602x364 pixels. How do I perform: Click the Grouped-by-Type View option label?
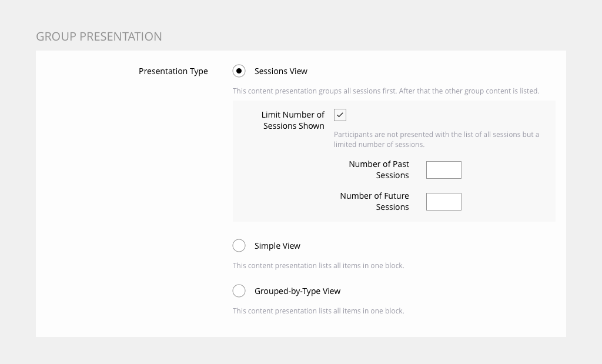pos(297,291)
